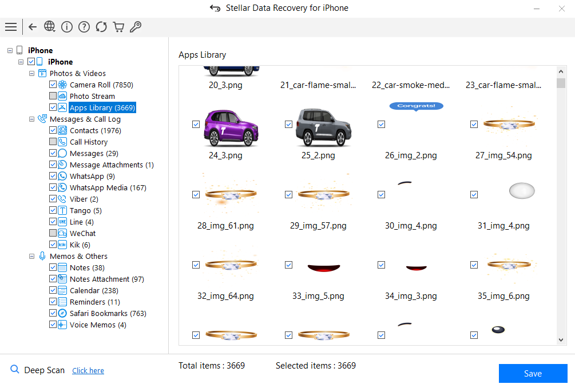Select WhatsApp Media in the tree
Viewport: 575px width, 392px height.
coord(108,187)
